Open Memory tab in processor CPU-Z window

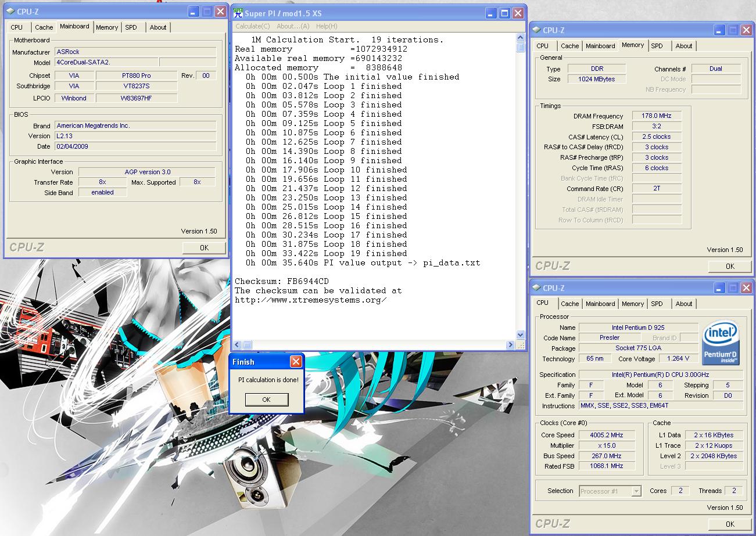click(633, 304)
